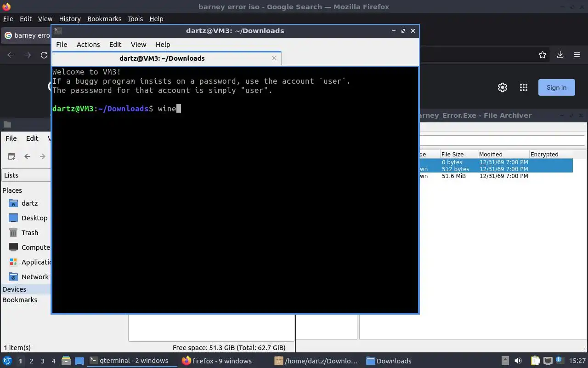588x368 pixels.
Task: Switch to virtual desktop 3
Action: click(x=43, y=361)
